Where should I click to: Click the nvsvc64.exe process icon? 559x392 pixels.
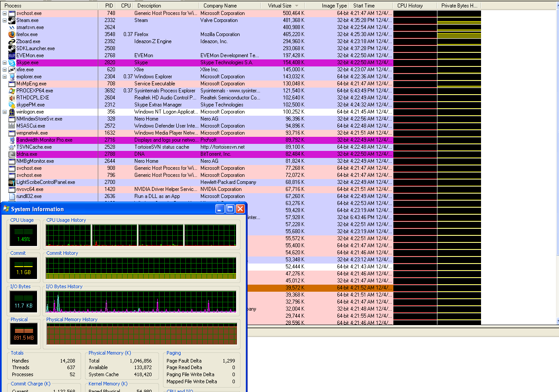(x=12, y=189)
